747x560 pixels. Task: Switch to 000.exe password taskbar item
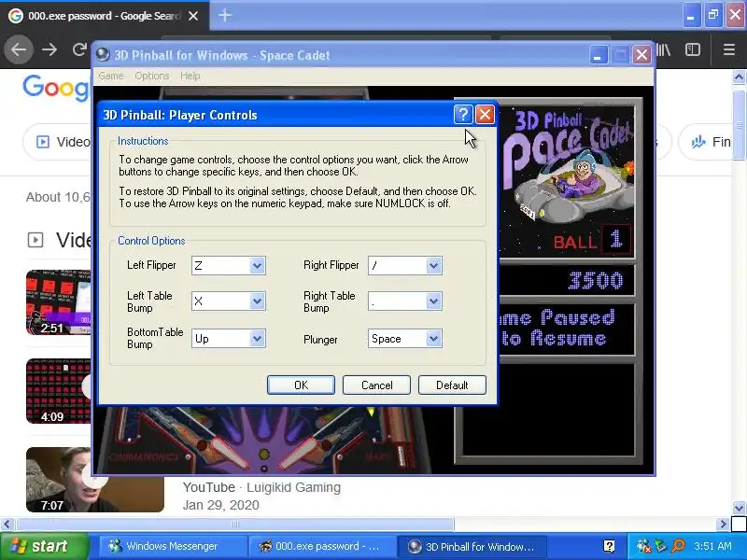click(x=322, y=546)
